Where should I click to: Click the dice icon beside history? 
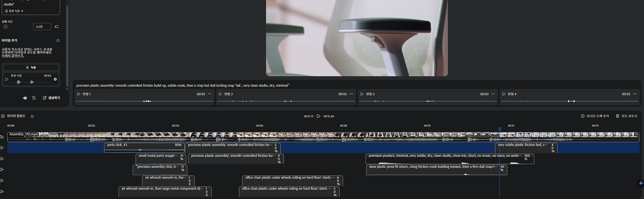[x=25, y=98]
